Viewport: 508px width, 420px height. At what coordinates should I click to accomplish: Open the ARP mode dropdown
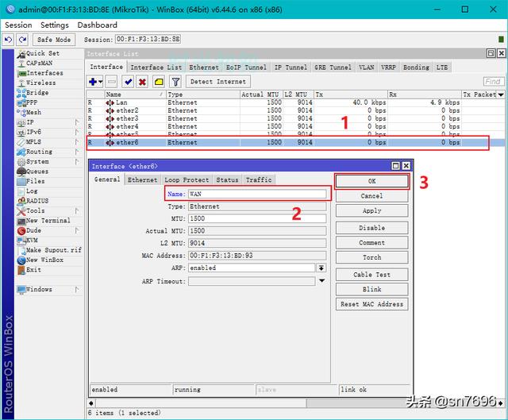(x=321, y=268)
